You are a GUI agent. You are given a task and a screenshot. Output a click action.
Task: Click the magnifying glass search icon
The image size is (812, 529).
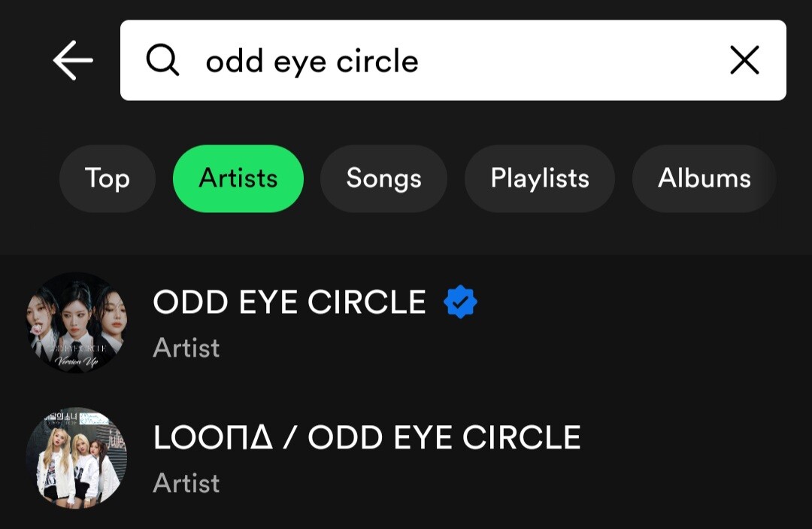(162, 60)
